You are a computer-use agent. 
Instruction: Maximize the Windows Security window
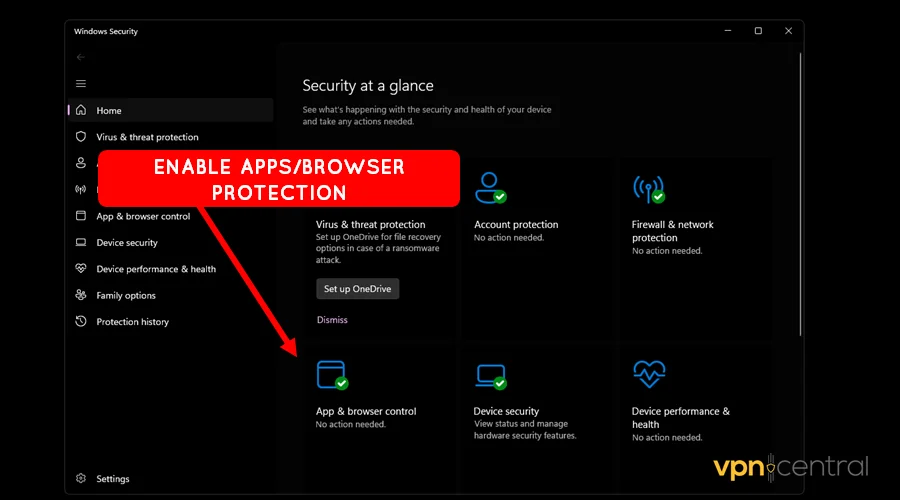pyautogui.click(x=758, y=31)
